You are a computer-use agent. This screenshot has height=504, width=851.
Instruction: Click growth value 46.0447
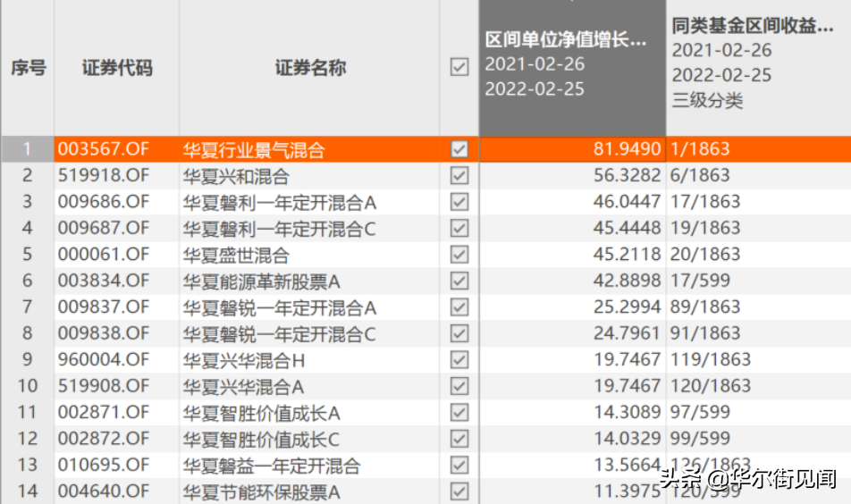(x=627, y=202)
